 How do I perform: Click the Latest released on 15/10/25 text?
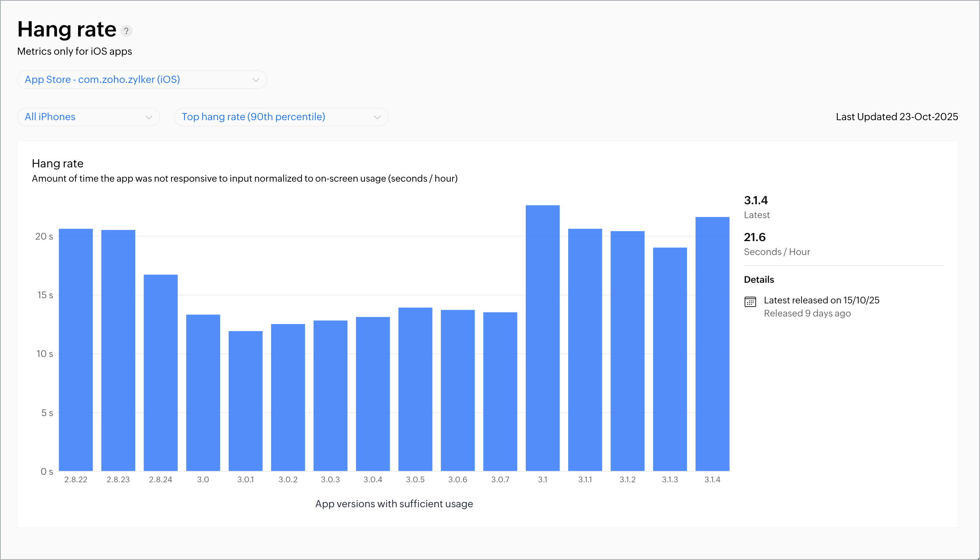[821, 300]
